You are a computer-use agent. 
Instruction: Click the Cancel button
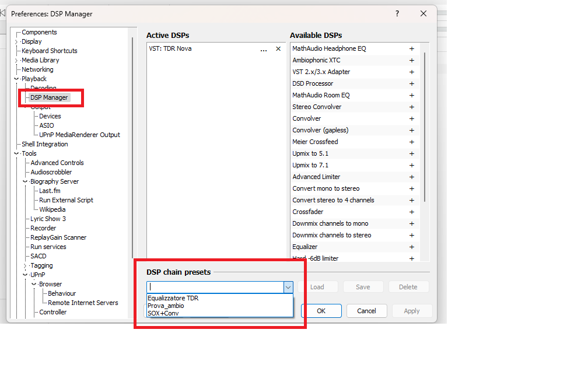[366, 311]
